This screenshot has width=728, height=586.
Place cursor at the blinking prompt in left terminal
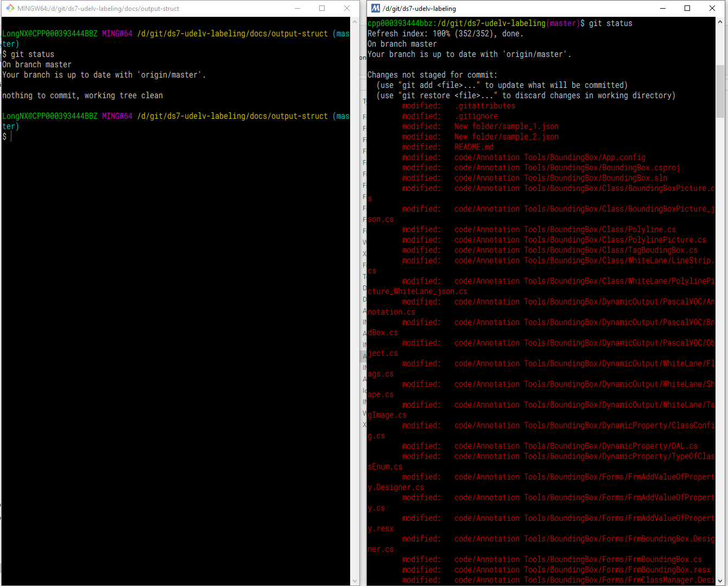[x=11, y=136]
